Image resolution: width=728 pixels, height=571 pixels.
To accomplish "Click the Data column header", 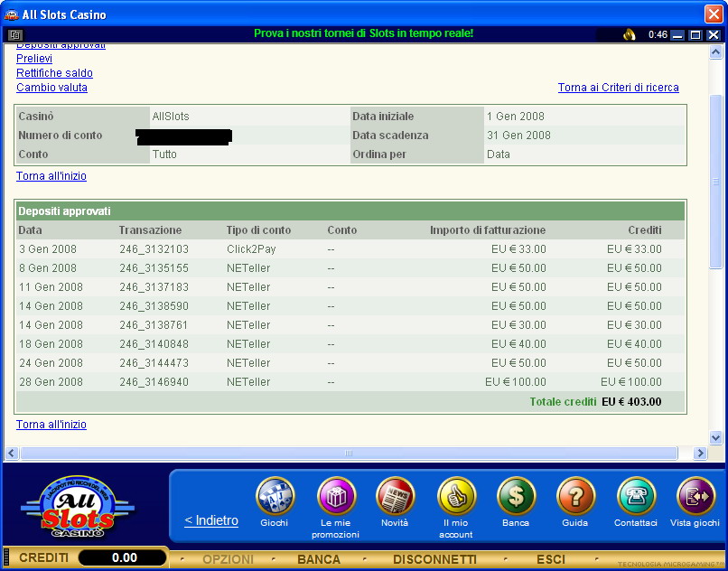I will pyautogui.click(x=30, y=230).
